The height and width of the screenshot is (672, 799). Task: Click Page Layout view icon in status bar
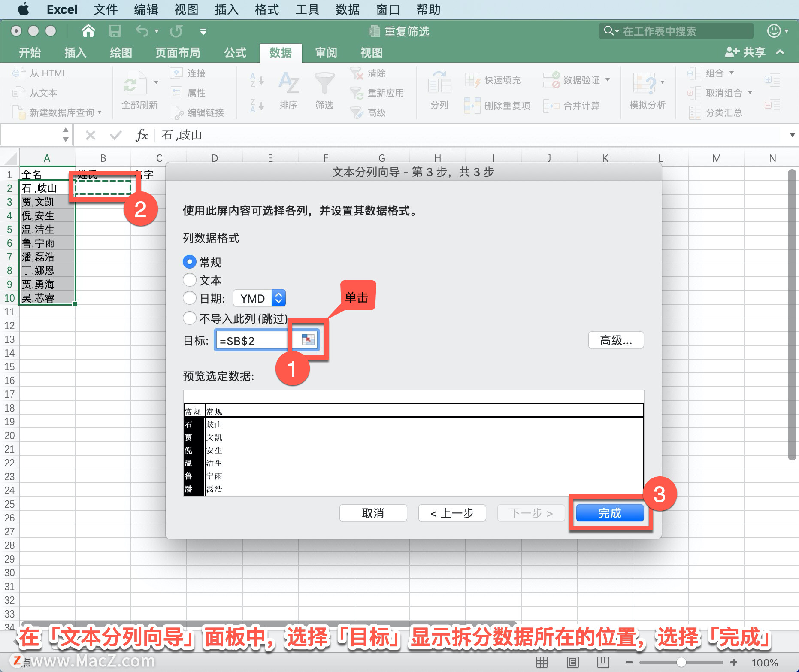[572, 662]
